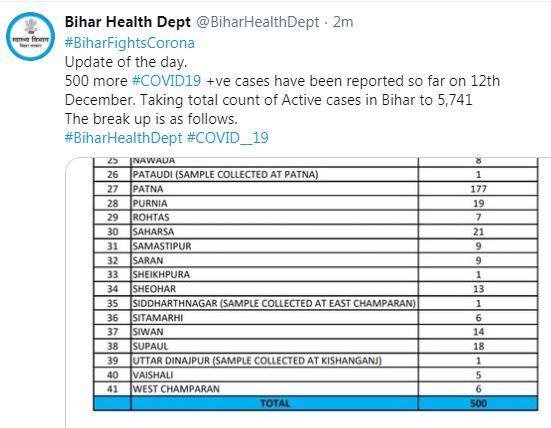Open the tweet's 2m timestamp
This screenshot has height=428, width=551.
tap(343, 22)
